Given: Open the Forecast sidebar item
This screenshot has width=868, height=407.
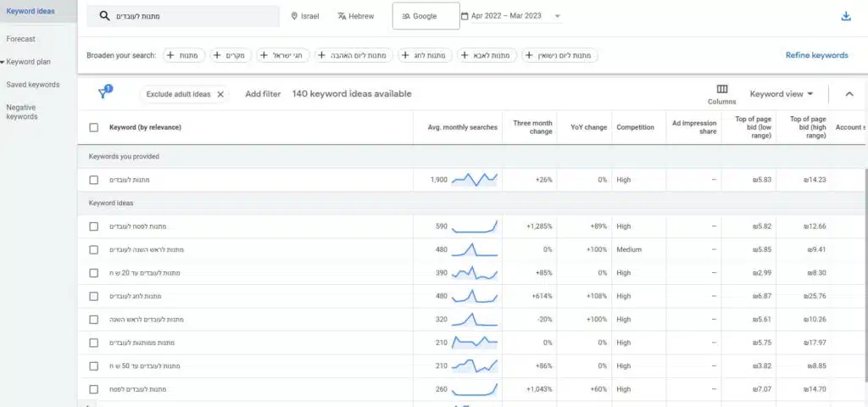Looking at the screenshot, I should click(x=20, y=39).
